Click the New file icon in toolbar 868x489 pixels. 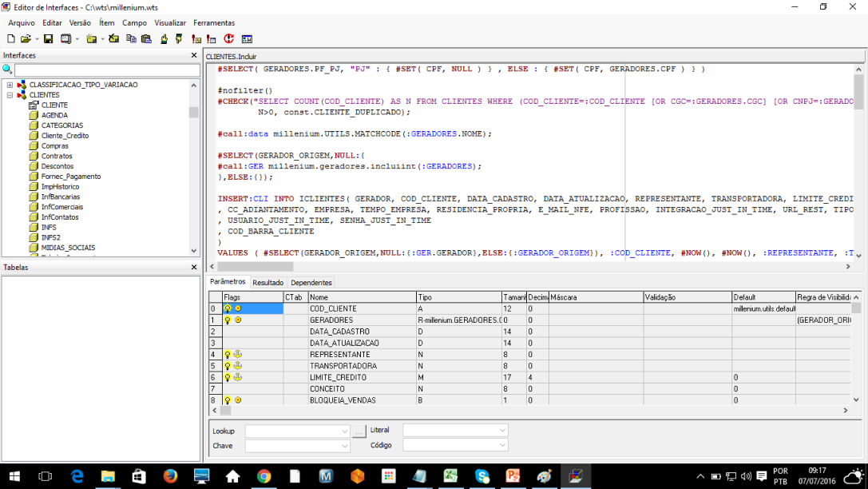pyautogui.click(x=11, y=38)
